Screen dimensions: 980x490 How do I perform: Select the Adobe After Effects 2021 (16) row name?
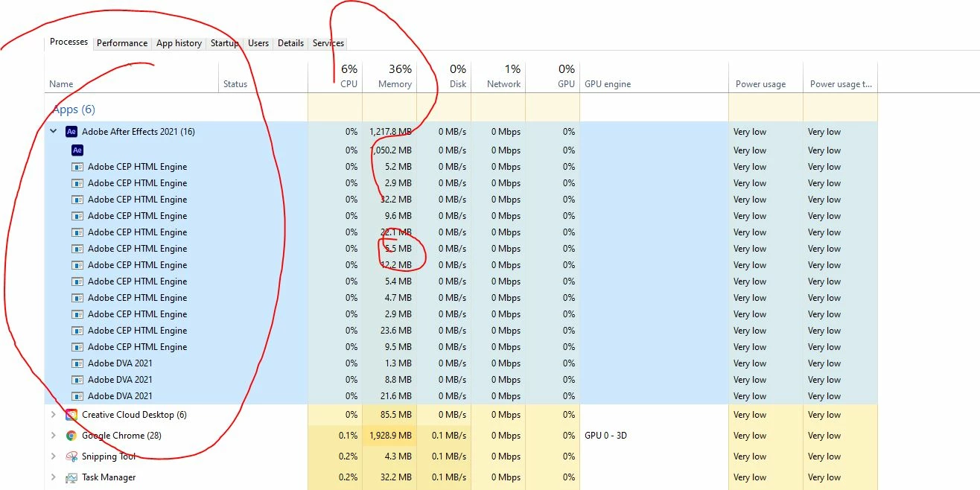tap(139, 132)
